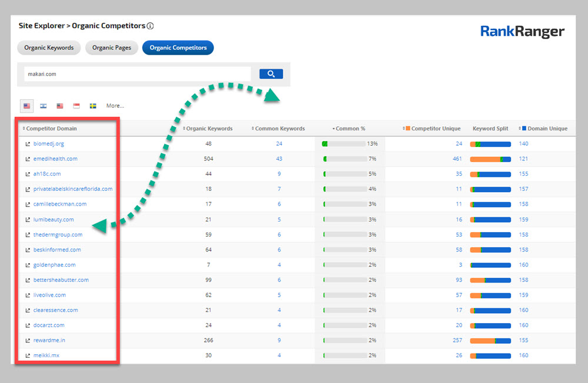Click the chart icon beside biomedj.org
The image size is (588, 383).
click(x=27, y=144)
